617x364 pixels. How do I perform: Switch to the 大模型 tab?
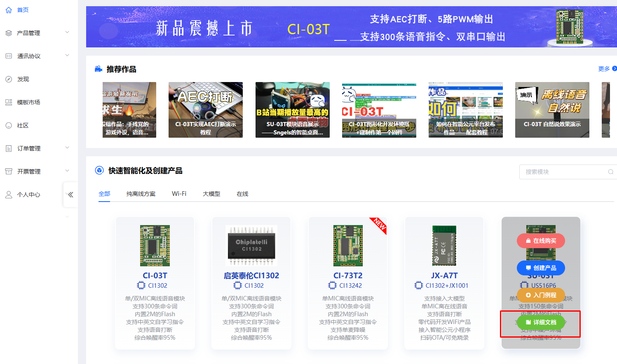(211, 194)
